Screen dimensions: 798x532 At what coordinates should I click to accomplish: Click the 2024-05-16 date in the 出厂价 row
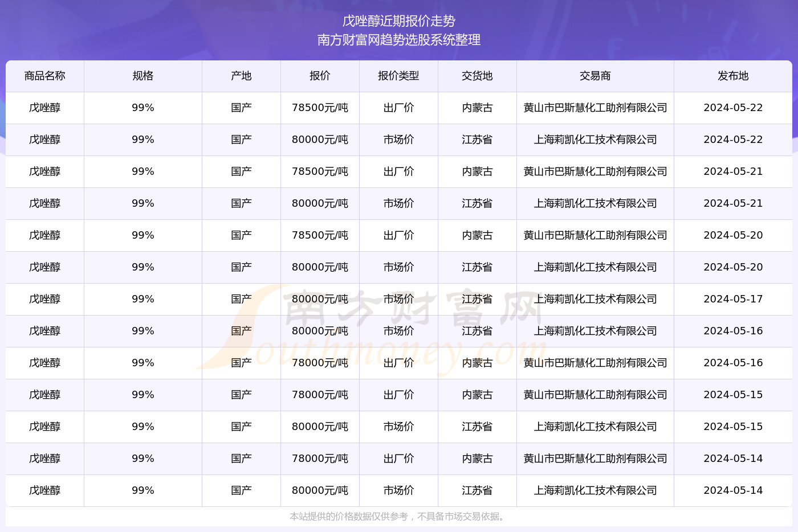[734, 363]
